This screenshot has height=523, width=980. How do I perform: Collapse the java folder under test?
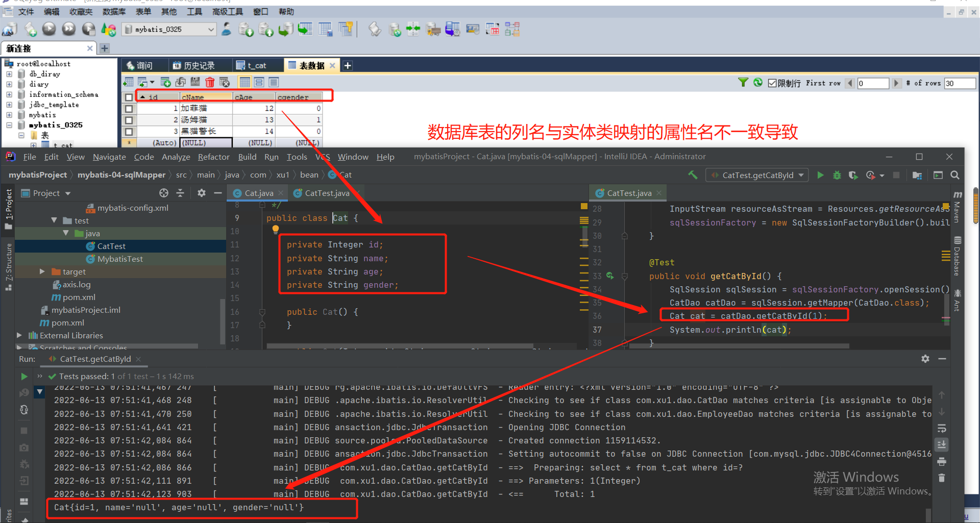point(66,233)
